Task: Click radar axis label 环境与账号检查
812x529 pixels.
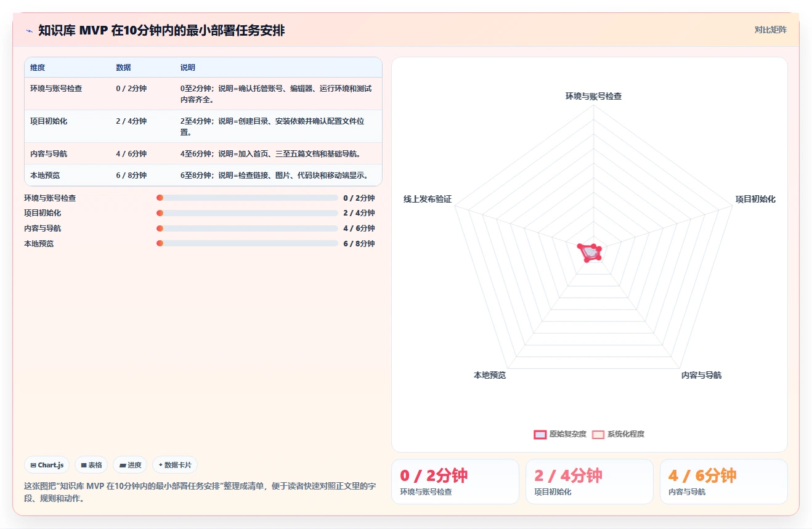Action: click(x=594, y=96)
